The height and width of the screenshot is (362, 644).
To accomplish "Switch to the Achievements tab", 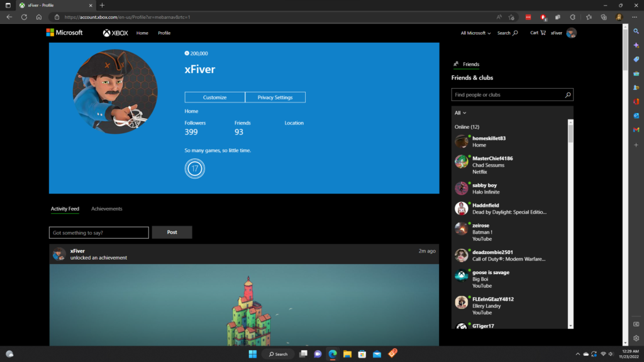I will pyautogui.click(x=107, y=209).
